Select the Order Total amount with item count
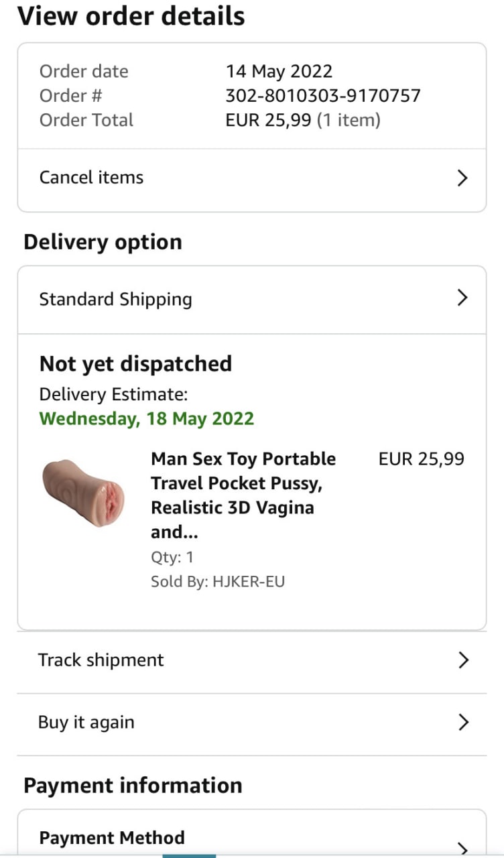 pos(303,121)
